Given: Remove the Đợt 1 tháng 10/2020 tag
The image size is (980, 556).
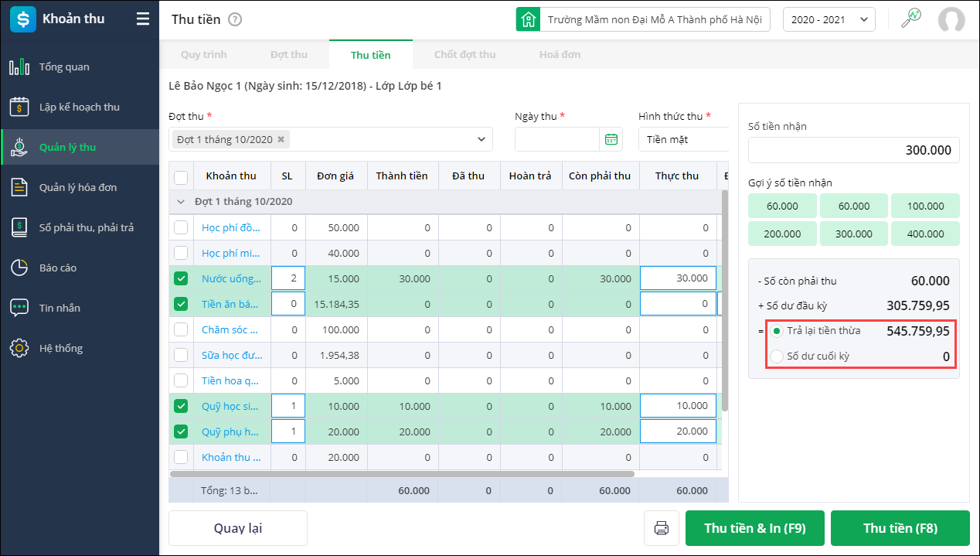Looking at the screenshot, I should (281, 139).
